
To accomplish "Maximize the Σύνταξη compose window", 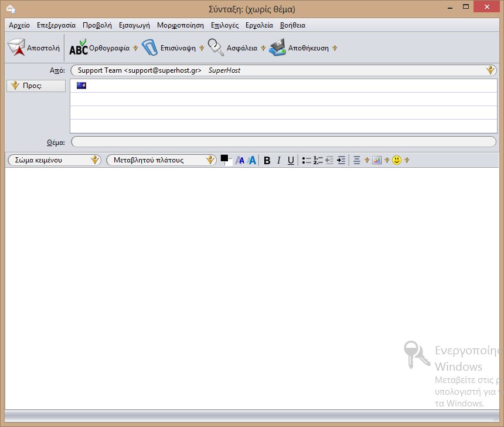I will pos(466,7).
